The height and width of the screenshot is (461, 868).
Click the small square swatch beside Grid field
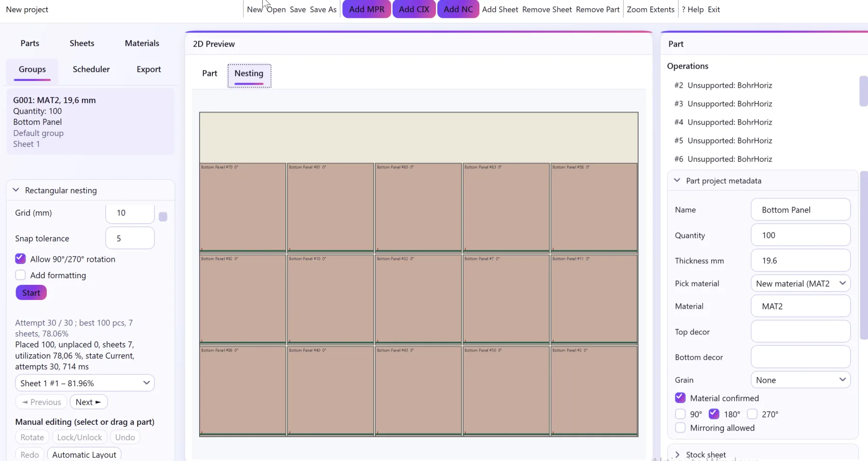point(163,217)
